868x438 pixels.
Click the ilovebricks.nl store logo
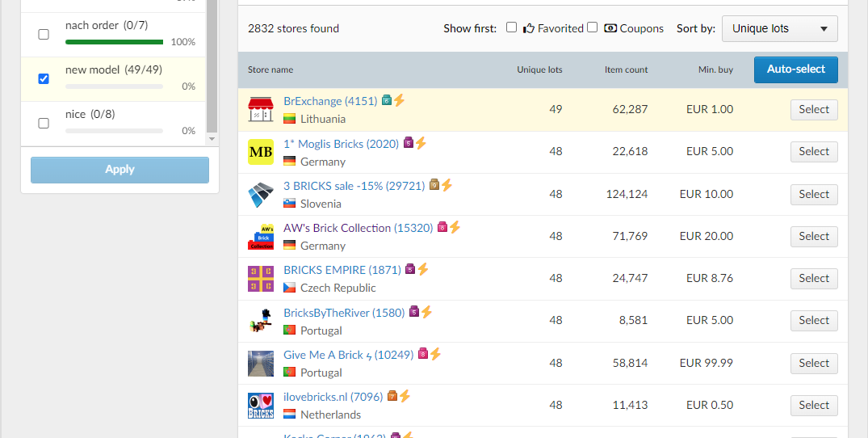261,406
